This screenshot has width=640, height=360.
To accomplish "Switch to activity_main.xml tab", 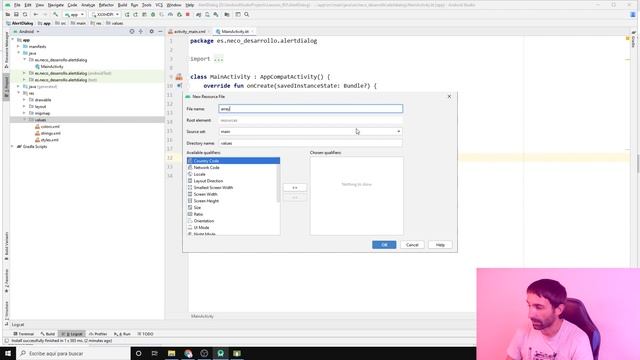I will (x=189, y=31).
